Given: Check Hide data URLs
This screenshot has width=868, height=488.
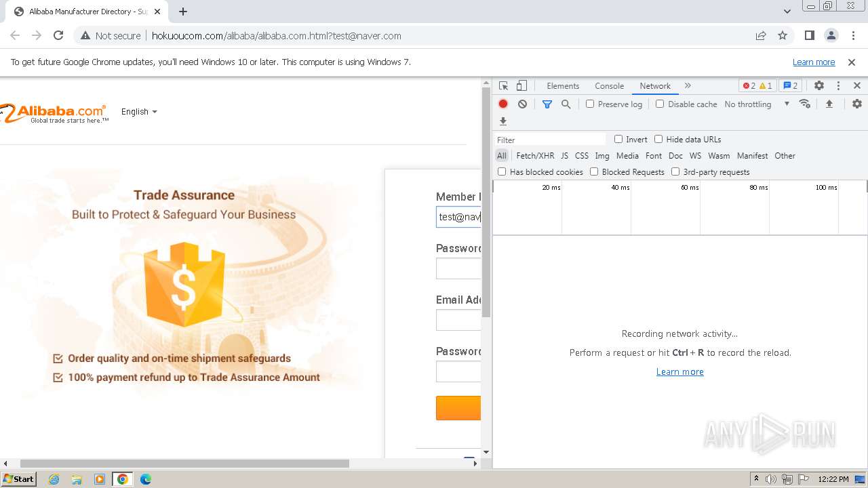Looking at the screenshot, I should (658, 139).
